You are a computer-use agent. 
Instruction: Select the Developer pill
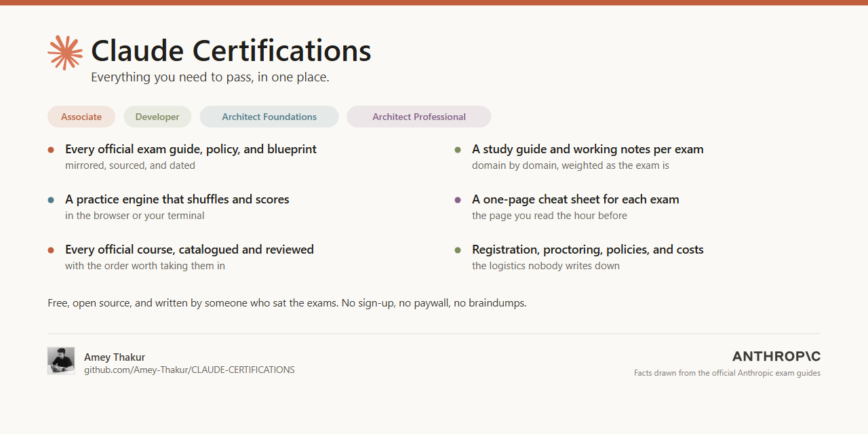click(157, 117)
